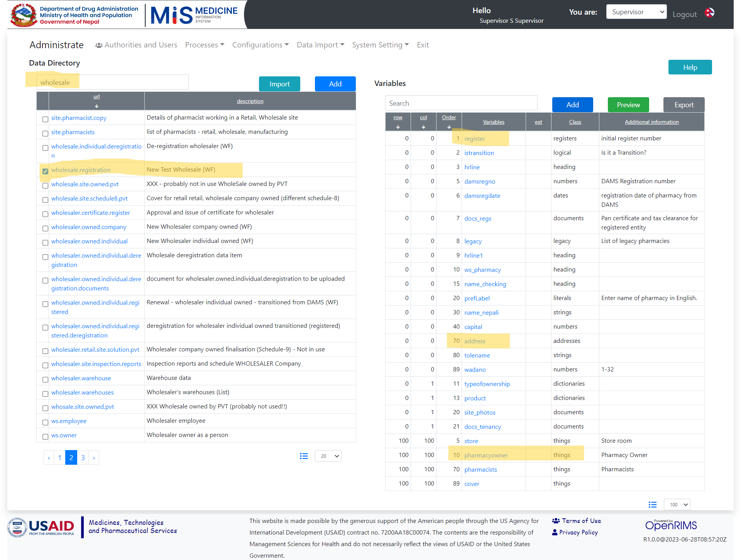Screen dimensions: 741x560
Task: Go to page 1 of Data Directory
Action: coord(59,458)
